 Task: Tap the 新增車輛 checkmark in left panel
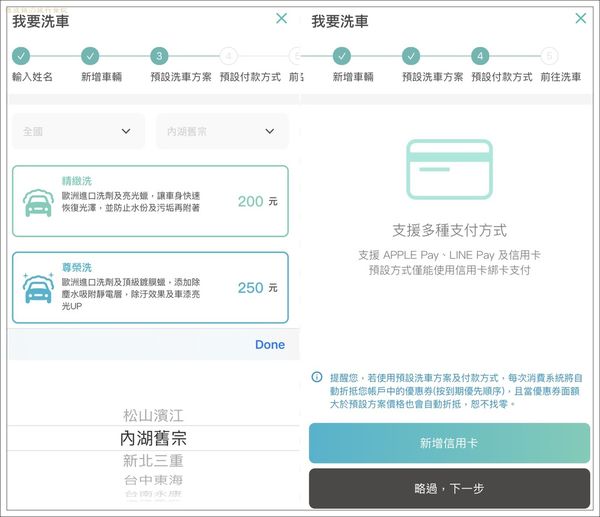[x=90, y=56]
